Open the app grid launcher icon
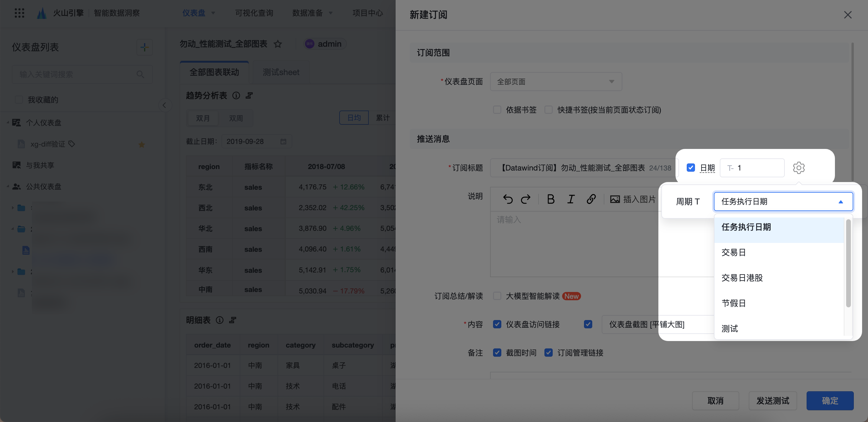The width and height of the screenshot is (868, 422). coord(19,13)
